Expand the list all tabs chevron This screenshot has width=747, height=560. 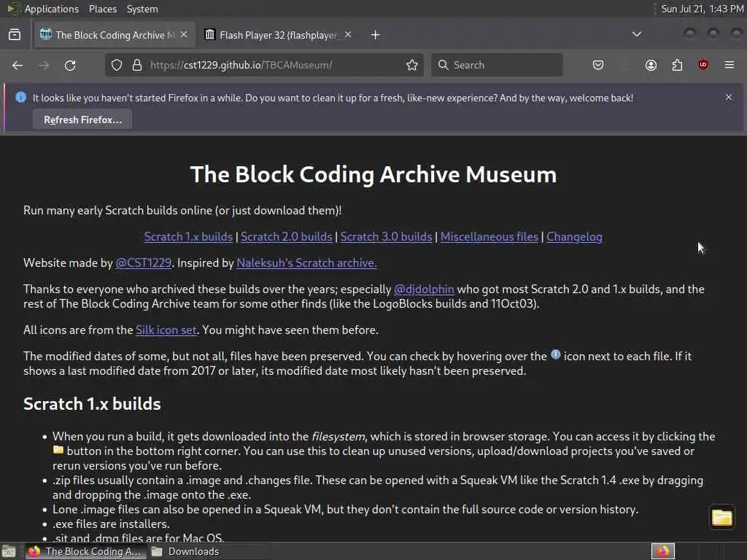tap(636, 34)
